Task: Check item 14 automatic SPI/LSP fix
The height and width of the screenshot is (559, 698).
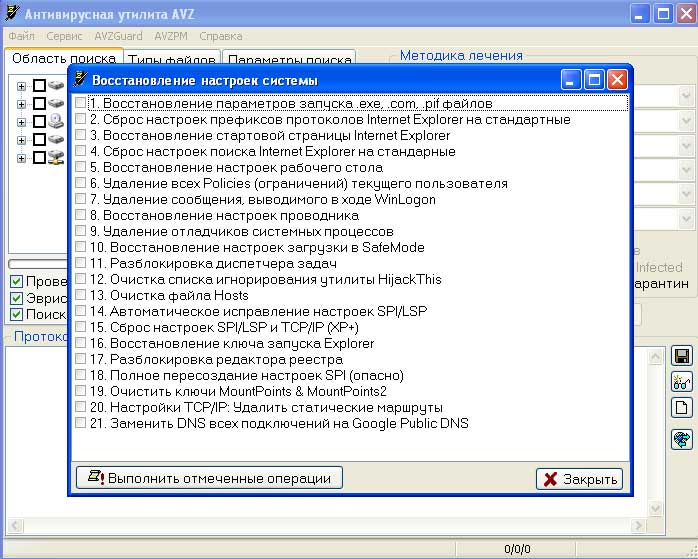Action: (81, 311)
